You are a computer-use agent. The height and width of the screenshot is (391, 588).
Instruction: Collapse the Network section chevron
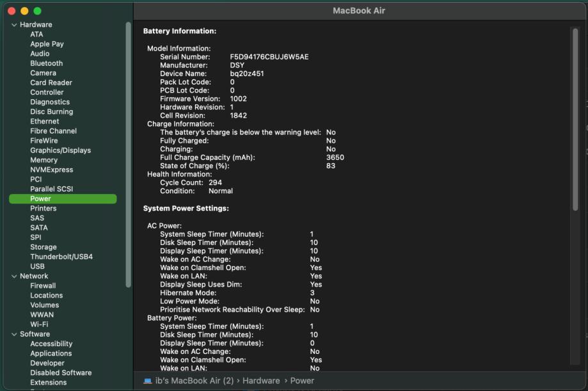(14, 276)
